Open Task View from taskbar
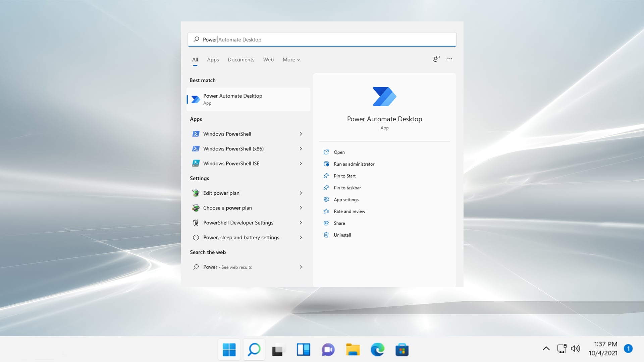The height and width of the screenshot is (362, 644). click(278, 350)
